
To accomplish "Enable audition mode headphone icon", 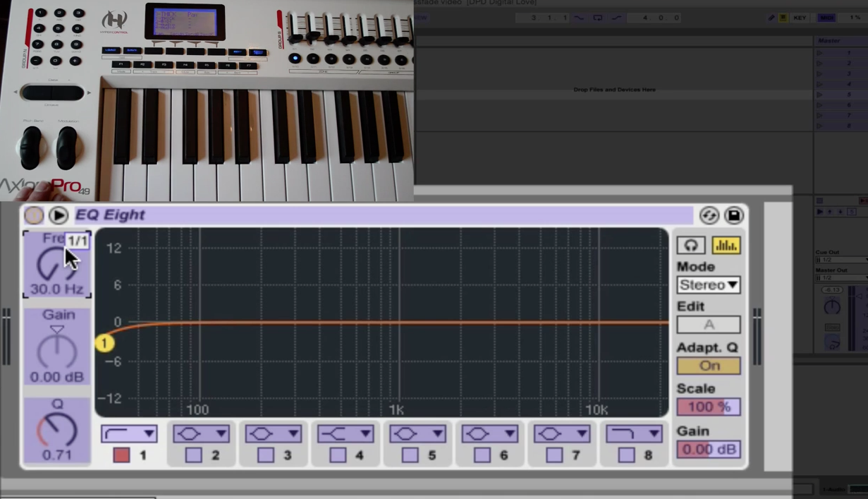I will (691, 245).
